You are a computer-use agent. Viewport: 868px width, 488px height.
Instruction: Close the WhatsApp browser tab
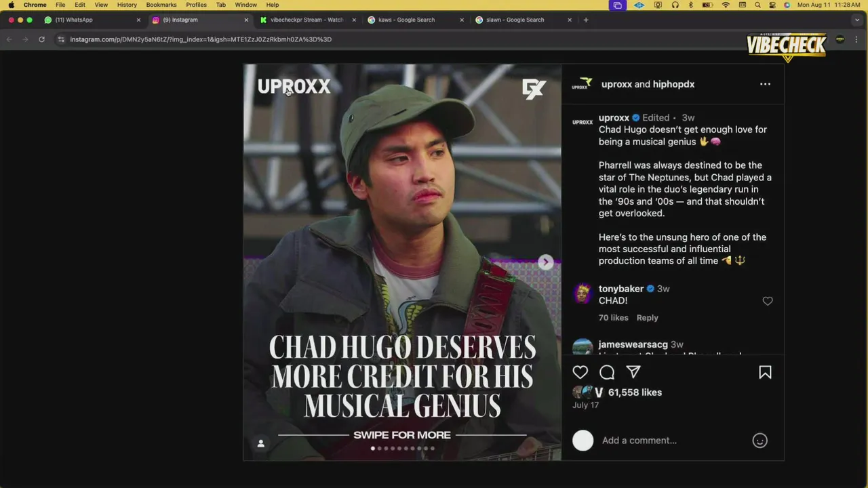138,20
